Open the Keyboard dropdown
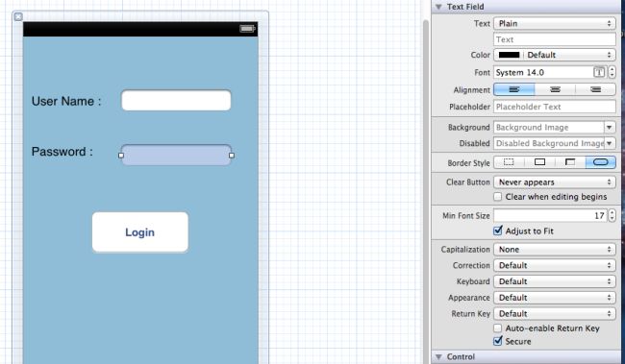This screenshot has width=625, height=364. point(555,281)
